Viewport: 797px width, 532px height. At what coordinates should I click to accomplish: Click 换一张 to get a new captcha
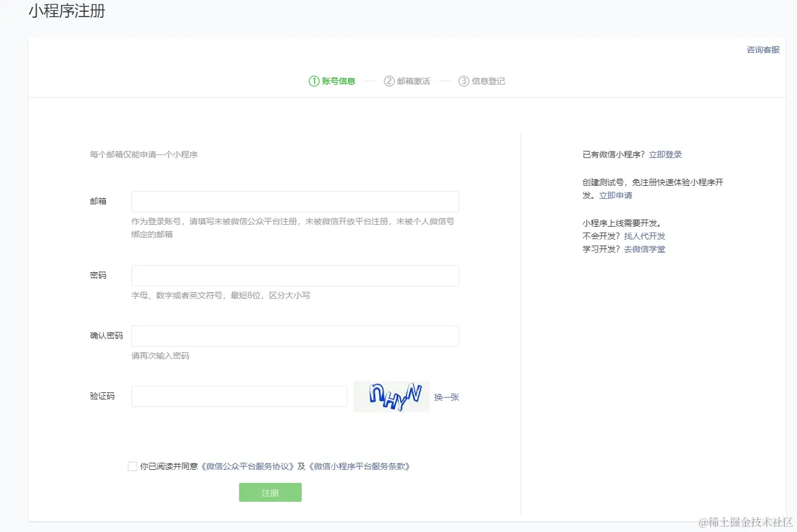coord(447,397)
